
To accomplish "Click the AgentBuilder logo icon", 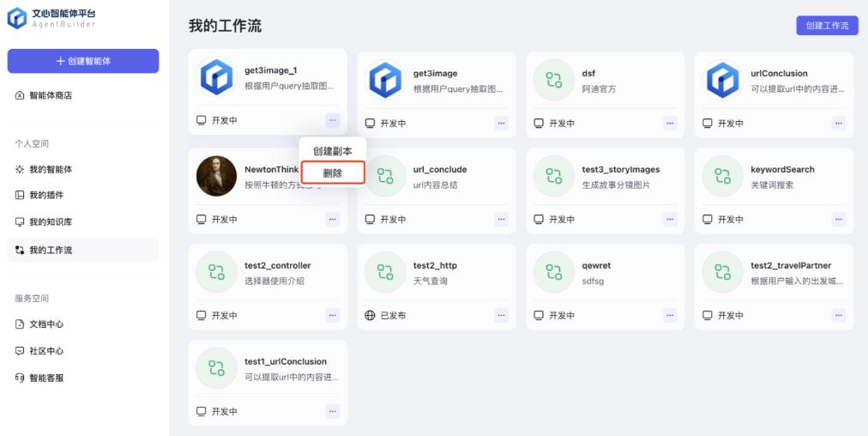I will (x=16, y=18).
